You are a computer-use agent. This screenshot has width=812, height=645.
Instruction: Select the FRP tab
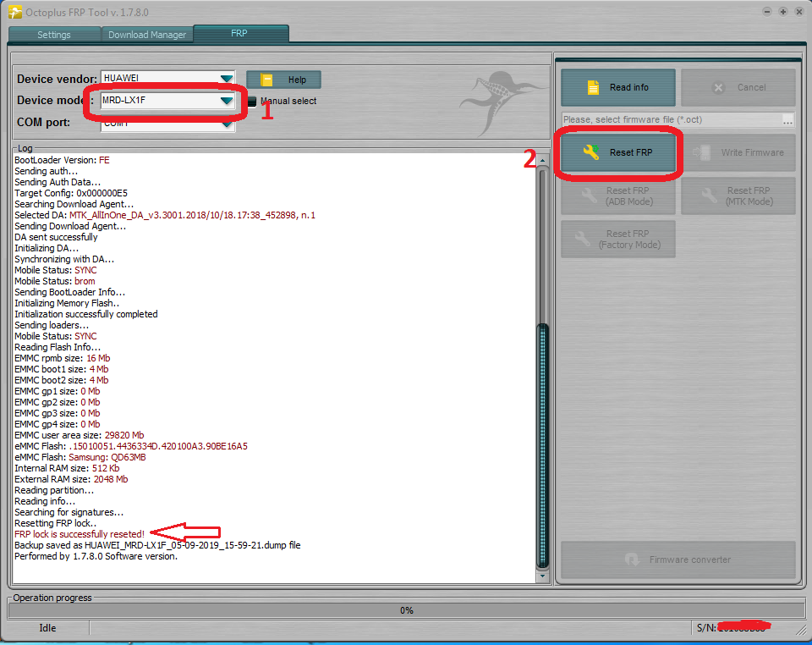(240, 33)
